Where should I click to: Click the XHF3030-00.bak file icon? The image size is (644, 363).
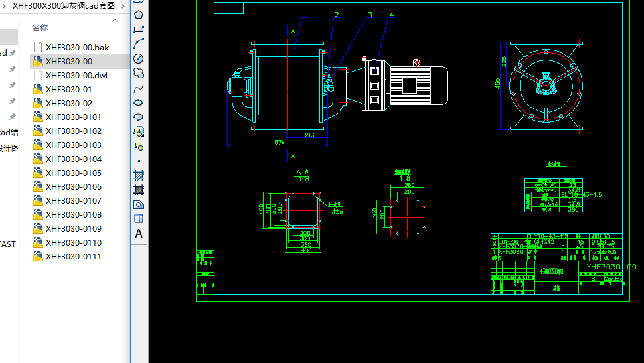point(38,47)
